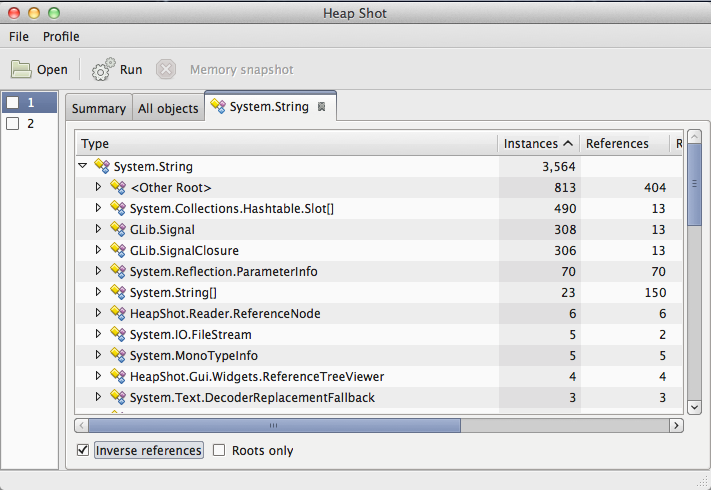This screenshot has height=490, width=711.
Task: Click the <Other Root> row icon
Action: coord(118,187)
